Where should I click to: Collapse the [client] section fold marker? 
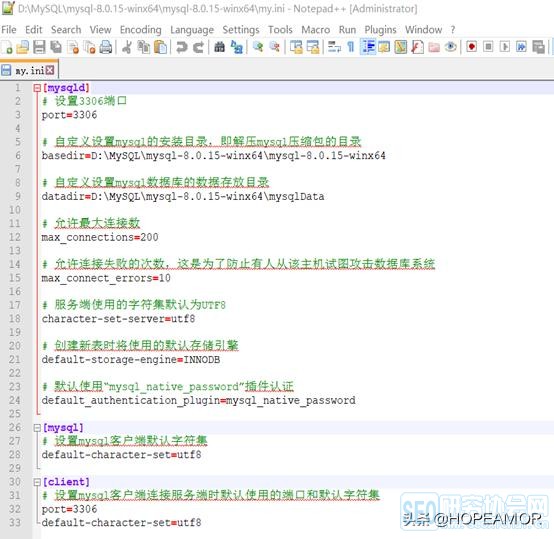[x=37, y=482]
